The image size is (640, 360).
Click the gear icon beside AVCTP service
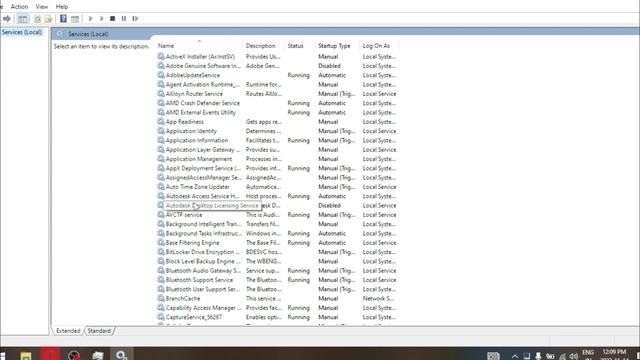[161, 215]
